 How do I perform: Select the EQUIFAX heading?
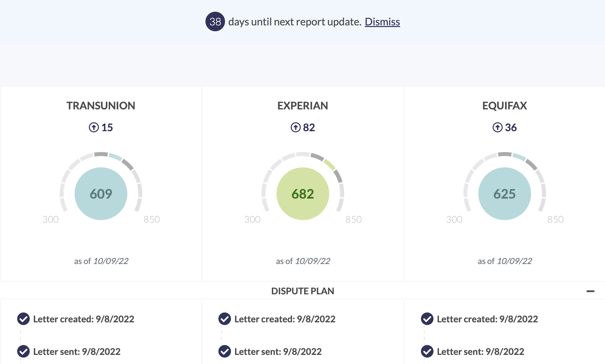[x=505, y=106]
